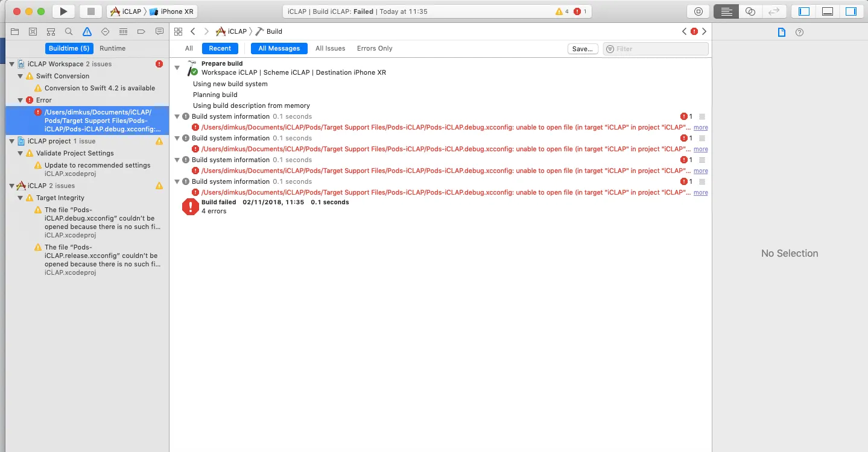Select the issue navigator warning-triangle icon

[x=87, y=31]
